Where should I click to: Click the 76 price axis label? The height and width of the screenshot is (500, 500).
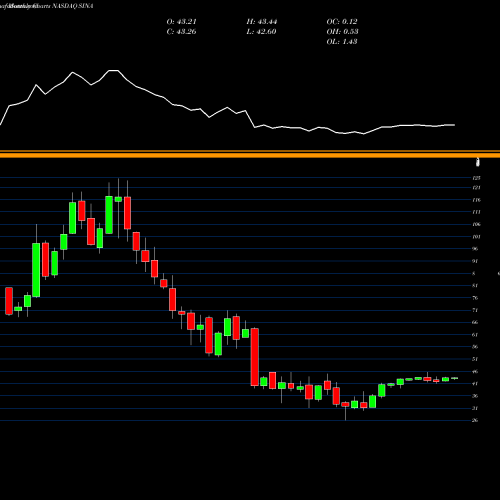click(x=475, y=298)
